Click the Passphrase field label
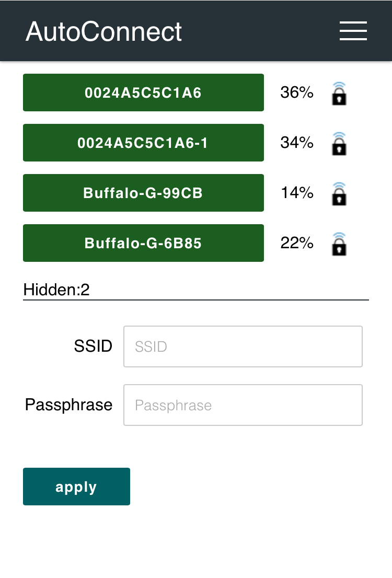The height and width of the screenshot is (578, 392). coord(68,405)
